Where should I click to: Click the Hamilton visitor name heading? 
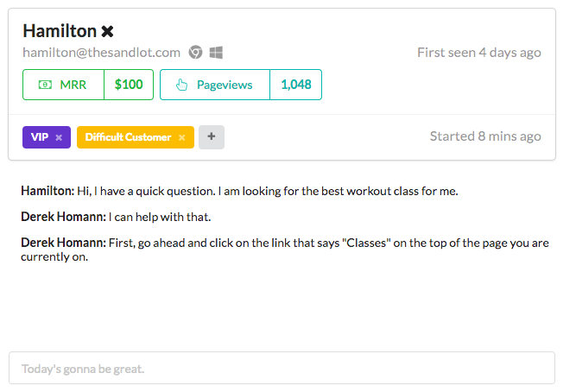[60, 31]
